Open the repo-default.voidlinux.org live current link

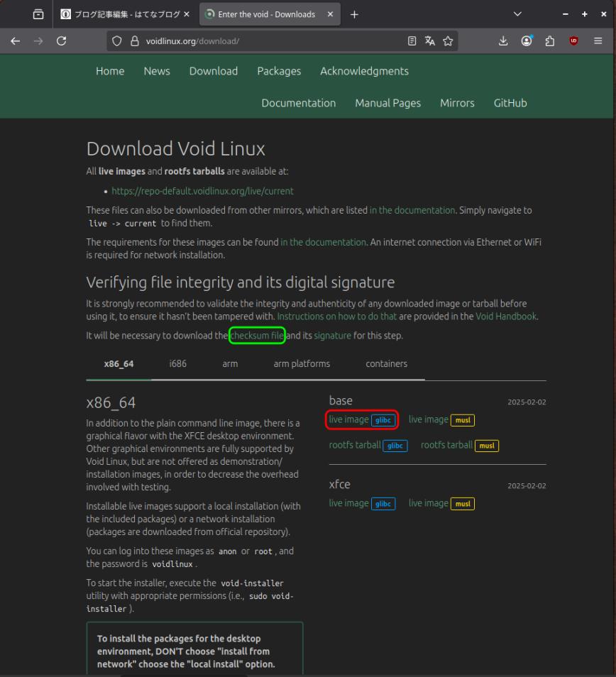pos(202,191)
